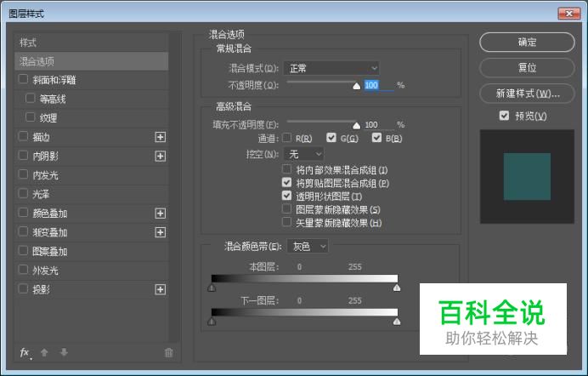Click the 下一图层 gradient bar
Viewport: 588px width, 376px height.
304,312
